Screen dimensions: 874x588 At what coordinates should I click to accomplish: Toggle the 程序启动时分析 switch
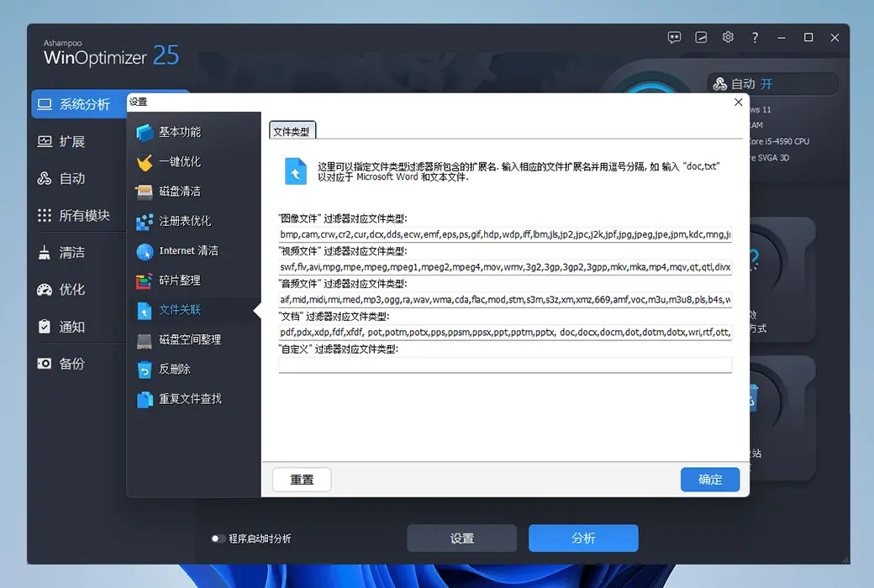tap(218, 538)
